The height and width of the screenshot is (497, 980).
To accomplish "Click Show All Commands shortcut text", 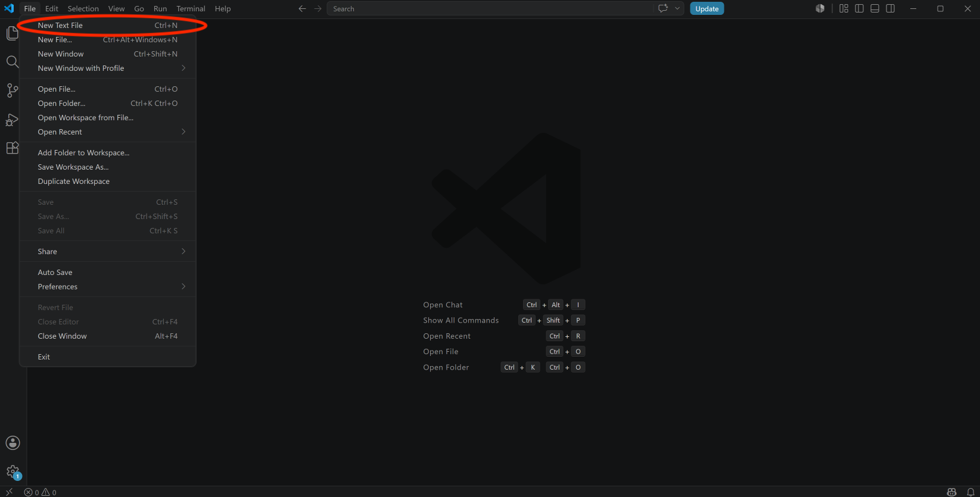I will tap(461, 320).
